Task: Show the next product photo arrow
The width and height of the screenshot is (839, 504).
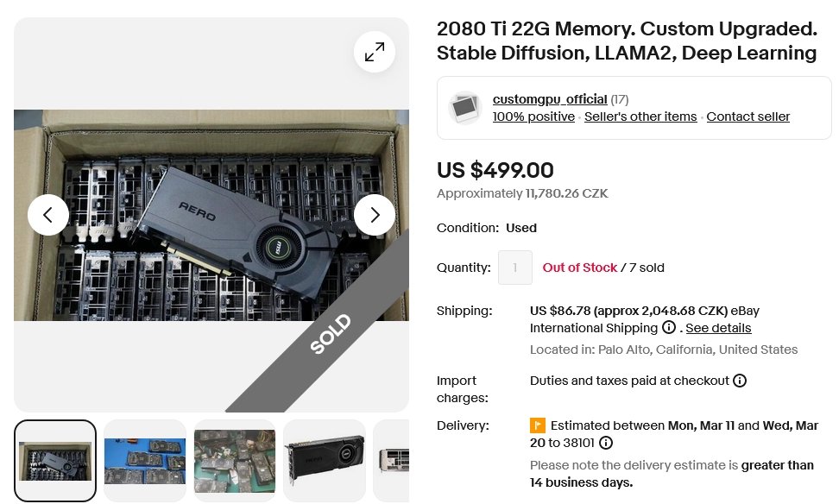Action: (x=375, y=215)
